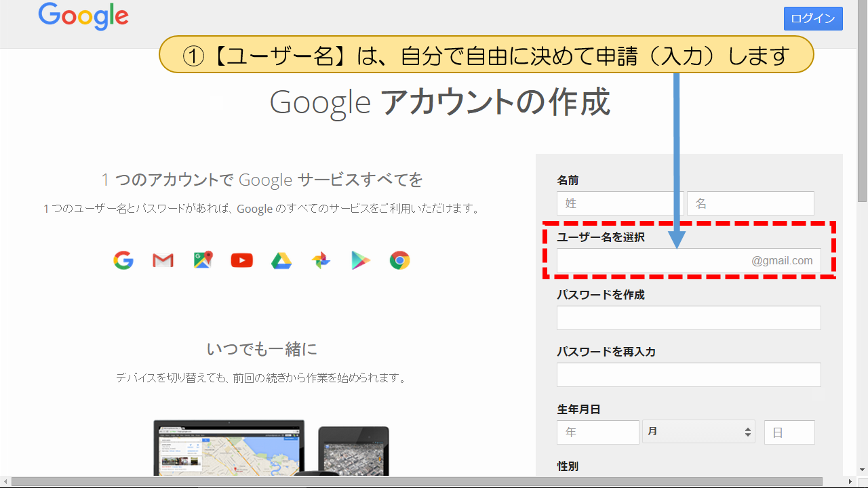Click the Google logo
Viewport: 868px width, 488px height.
(83, 16)
